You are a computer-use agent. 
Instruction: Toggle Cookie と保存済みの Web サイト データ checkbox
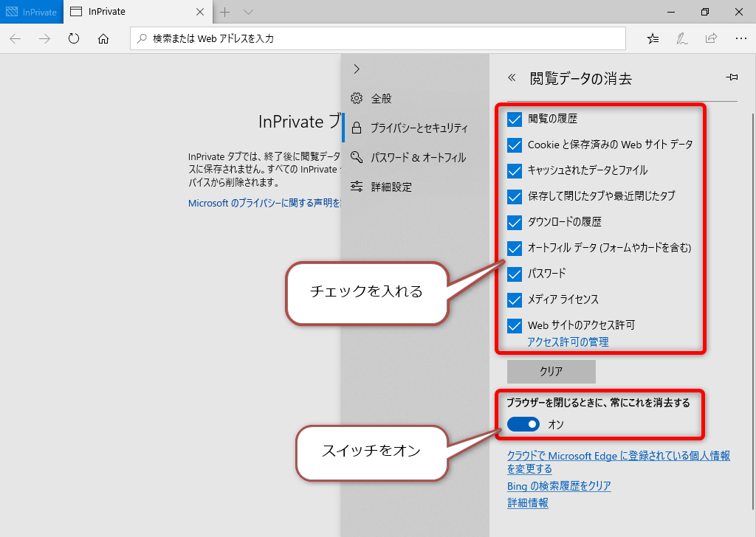pyautogui.click(x=515, y=145)
